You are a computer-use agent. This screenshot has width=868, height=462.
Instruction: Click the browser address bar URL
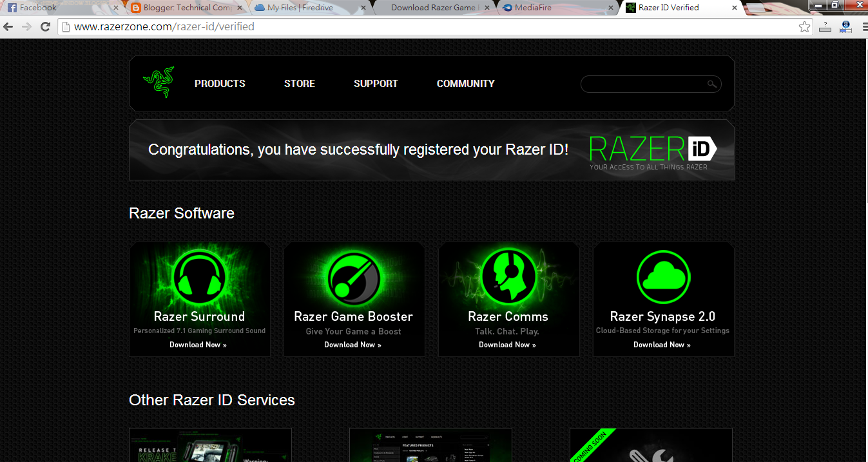coord(164,27)
